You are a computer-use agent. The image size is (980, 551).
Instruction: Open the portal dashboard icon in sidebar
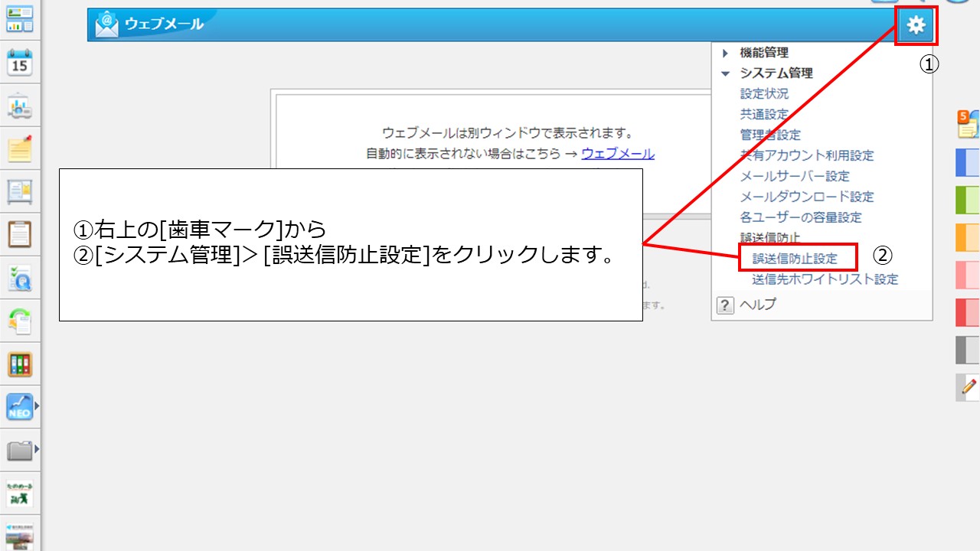click(x=19, y=19)
